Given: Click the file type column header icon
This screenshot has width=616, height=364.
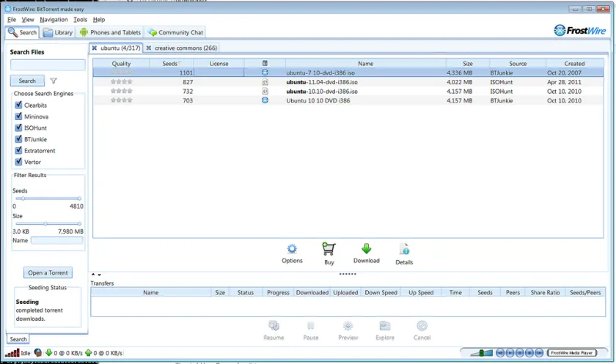Looking at the screenshot, I should pos(265,63).
